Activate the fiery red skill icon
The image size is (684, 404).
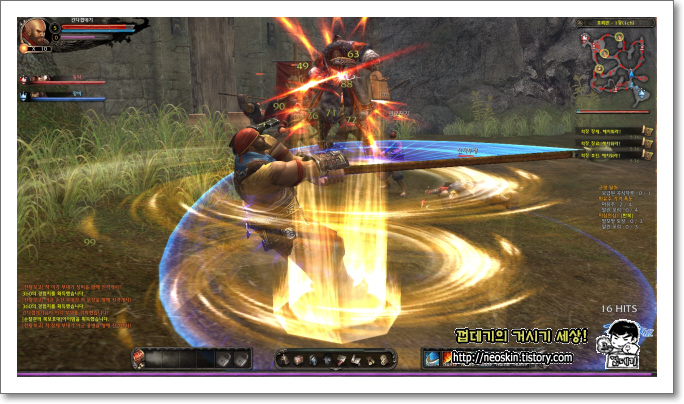point(447,359)
